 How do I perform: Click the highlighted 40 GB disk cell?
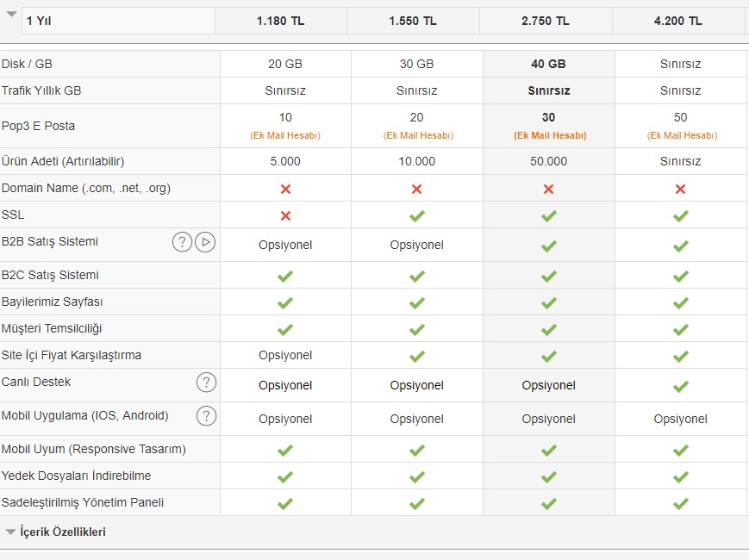pyautogui.click(x=548, y=64)
